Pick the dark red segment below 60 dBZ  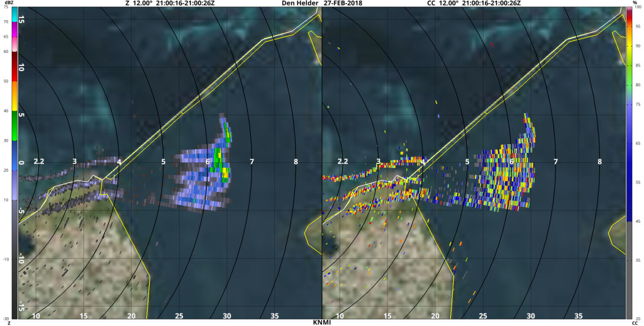click(x=14, y=59)
